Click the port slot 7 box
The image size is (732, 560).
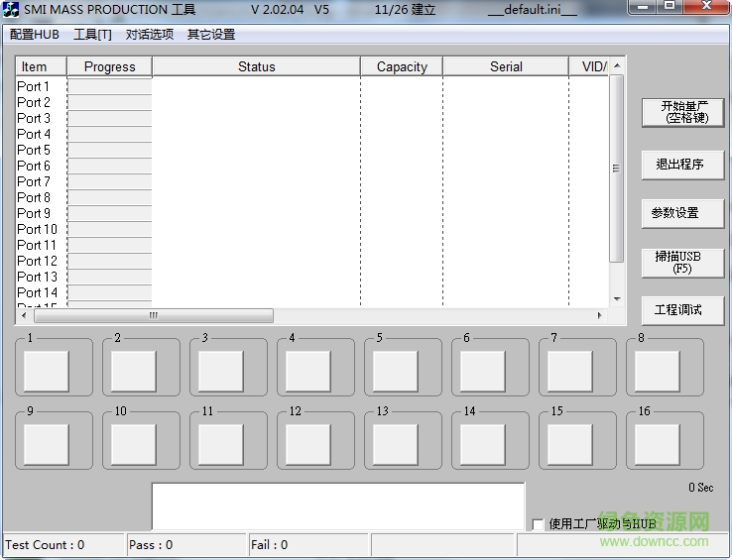tap(570, 372)
